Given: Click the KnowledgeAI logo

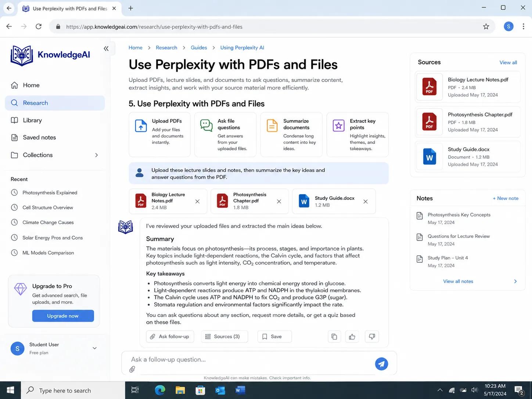Looking at the screenshot, I should 50,55.
